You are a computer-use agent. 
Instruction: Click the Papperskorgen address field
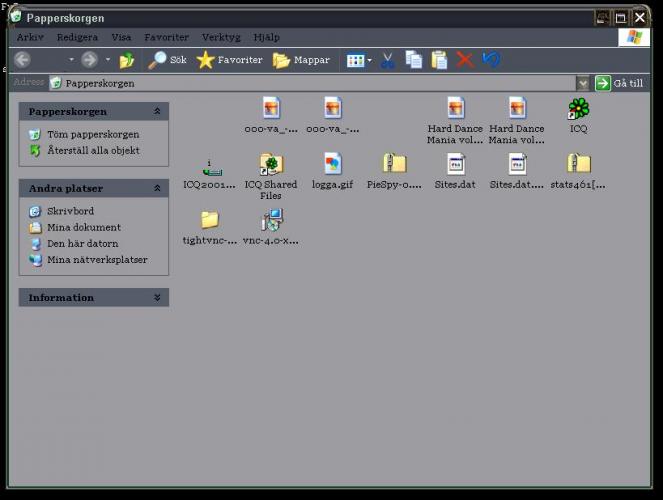pyautogui.click(x=300, y=83)
